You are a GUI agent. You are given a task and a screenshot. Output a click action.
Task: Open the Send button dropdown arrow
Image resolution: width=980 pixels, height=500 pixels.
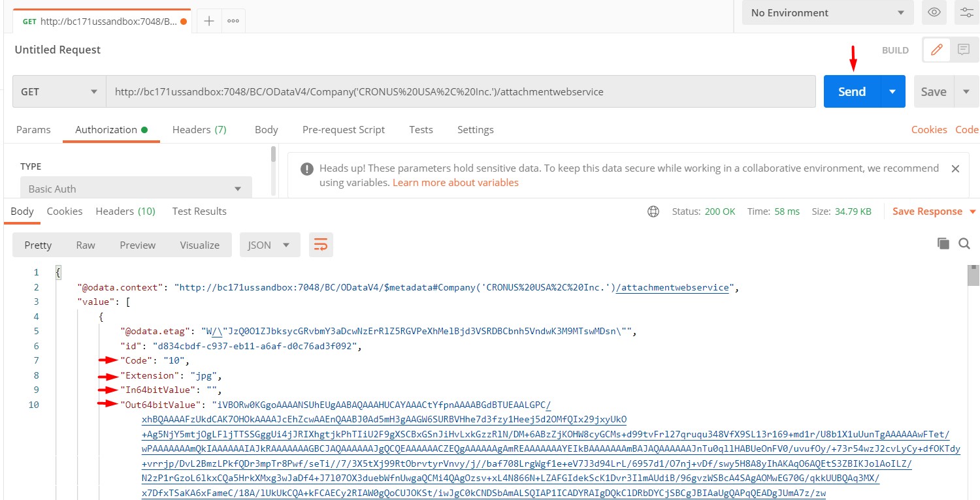[892, 91]
